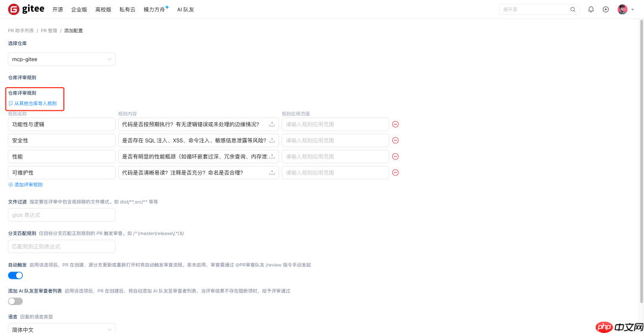Image resolution: width=644 pixels, height=333 pixels.
Task: Open the 简体中文 language dropdown
Action: (x=61, y=328)
